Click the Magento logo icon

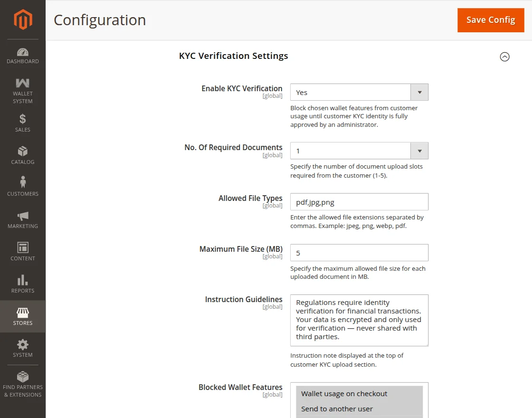(x=23, y=19)
